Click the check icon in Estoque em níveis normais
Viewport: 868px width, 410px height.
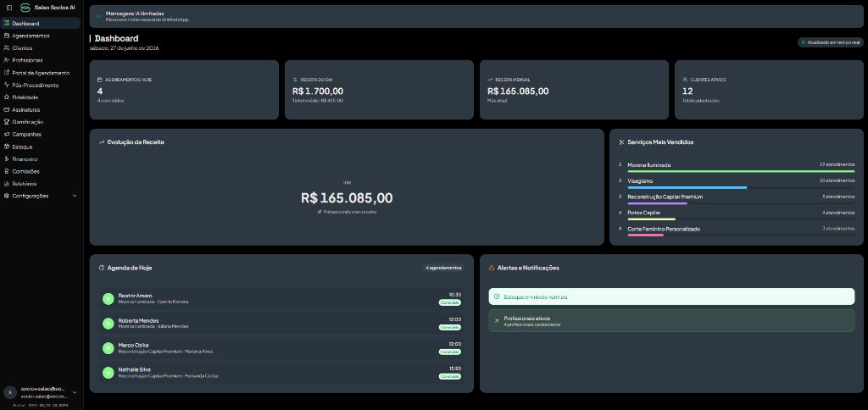[x=497, y=296]
